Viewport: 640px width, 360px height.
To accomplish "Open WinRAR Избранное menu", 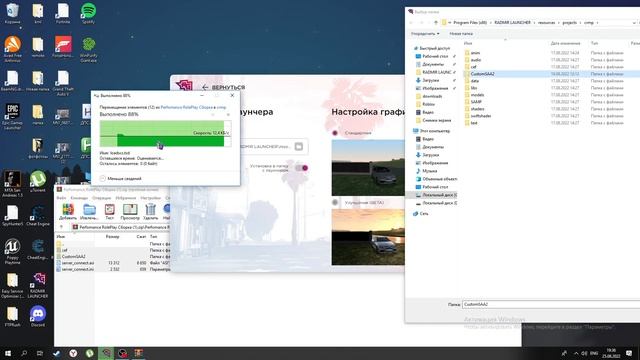I will click(126, 198).
